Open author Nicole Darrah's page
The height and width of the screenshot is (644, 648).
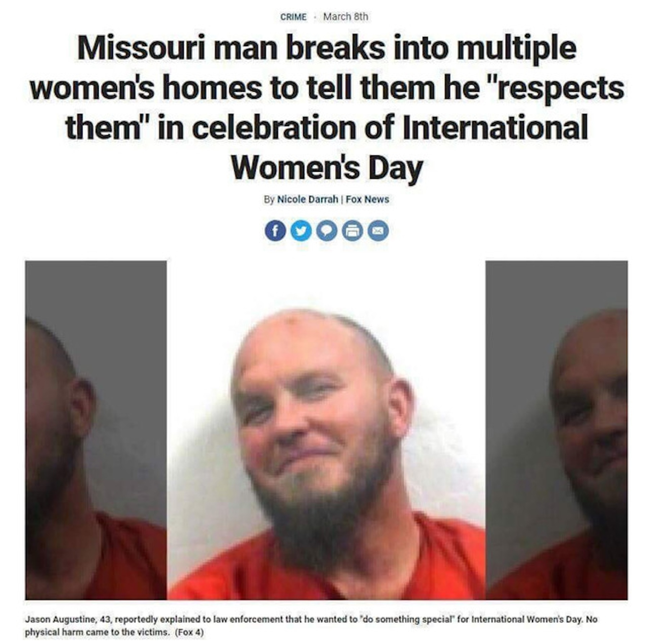click(x=307, y=199)
